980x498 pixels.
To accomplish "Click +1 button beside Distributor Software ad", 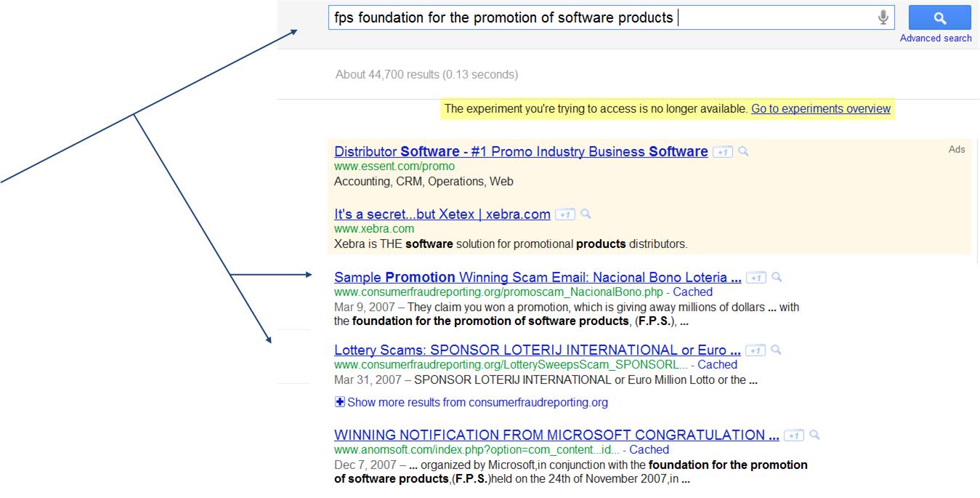I will coord(722,152).
